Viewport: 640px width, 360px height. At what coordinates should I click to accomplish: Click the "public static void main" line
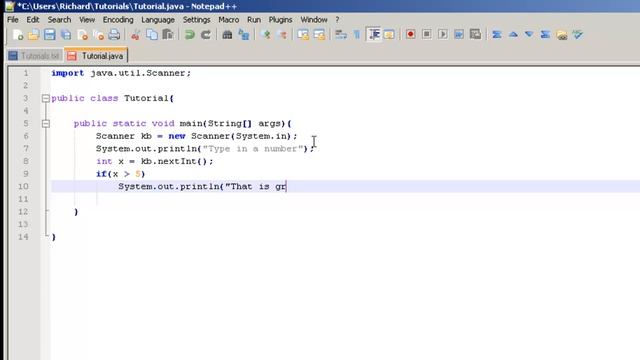pyautogui.click(x=182, y=124)
